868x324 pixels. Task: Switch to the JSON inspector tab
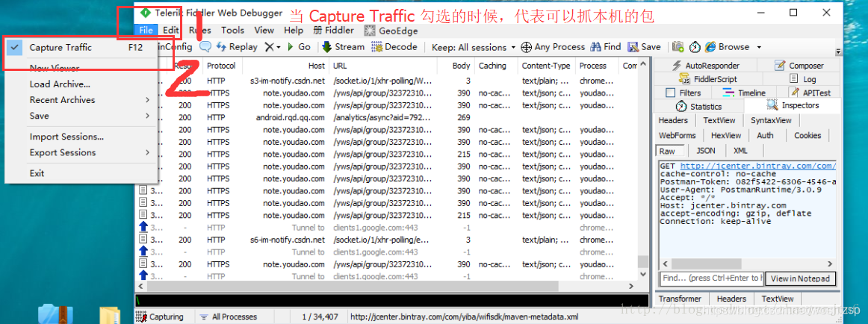(705, 150)
